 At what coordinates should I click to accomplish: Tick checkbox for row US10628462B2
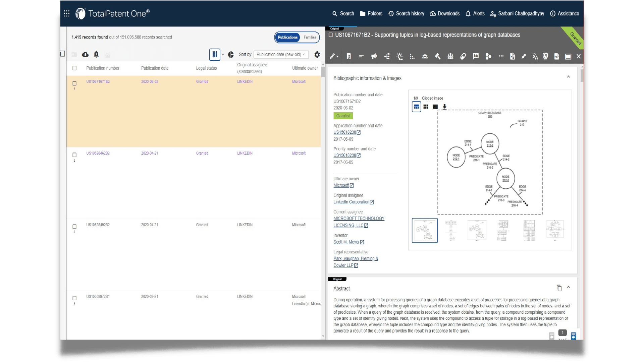coord(74,155)
